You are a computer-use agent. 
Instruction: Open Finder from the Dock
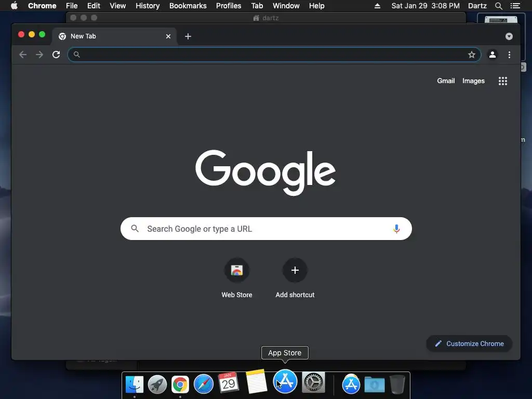click(135, 384)
